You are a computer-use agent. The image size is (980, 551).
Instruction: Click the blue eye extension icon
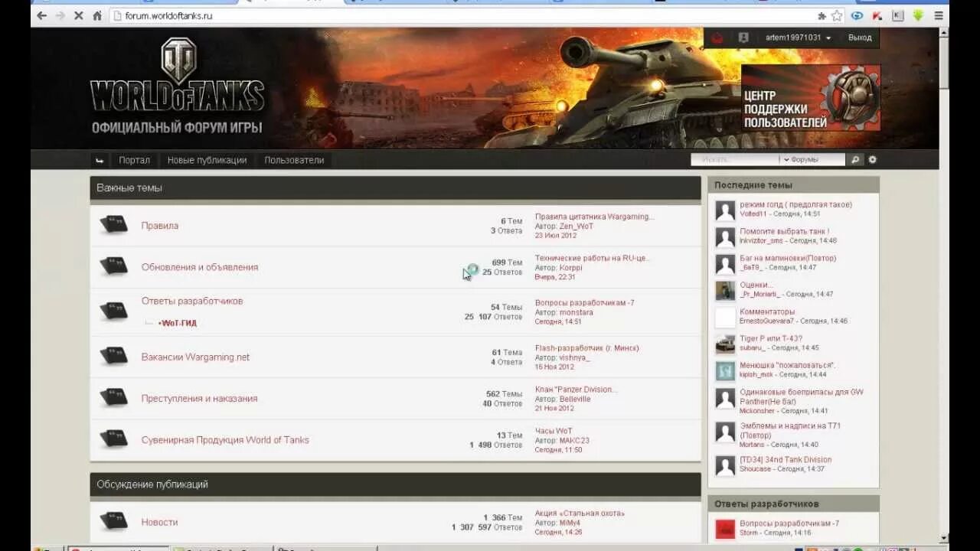click(x=857, y=15)
